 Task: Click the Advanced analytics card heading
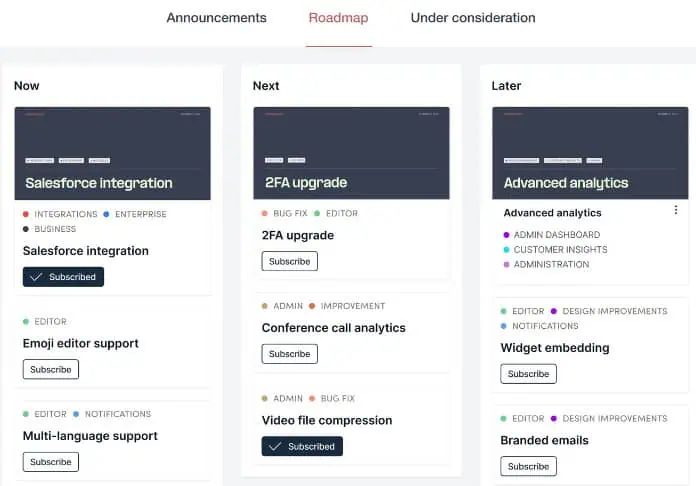tap(553, 213)
